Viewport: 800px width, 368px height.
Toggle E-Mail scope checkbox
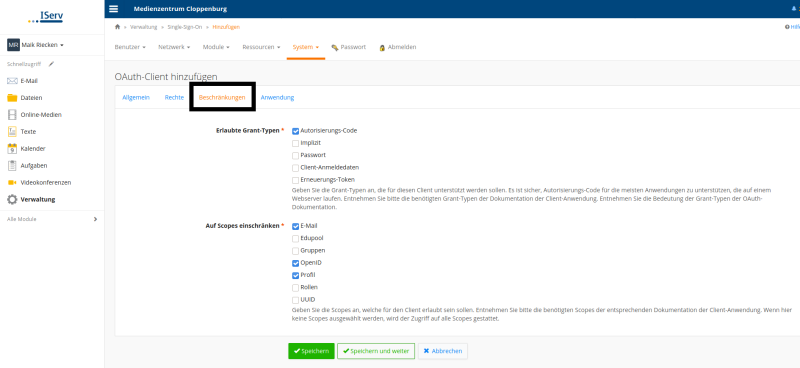coord(295,226)
